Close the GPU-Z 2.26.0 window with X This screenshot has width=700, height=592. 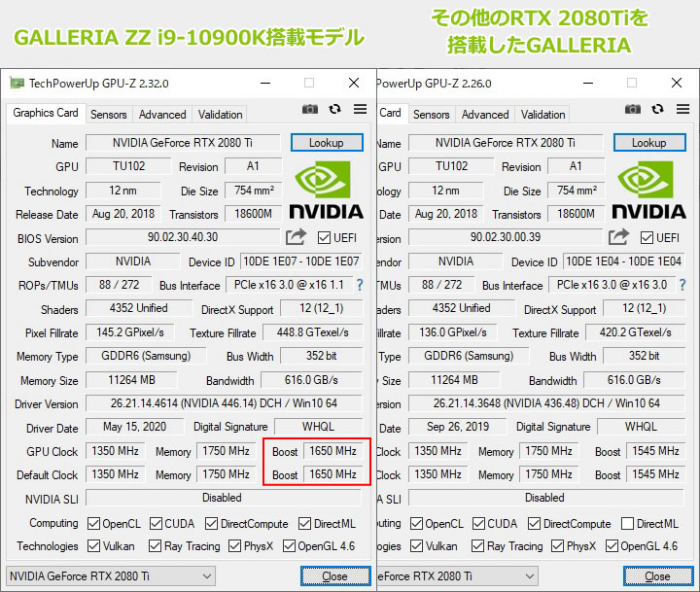pyautogui.click(x=677, y=83)
